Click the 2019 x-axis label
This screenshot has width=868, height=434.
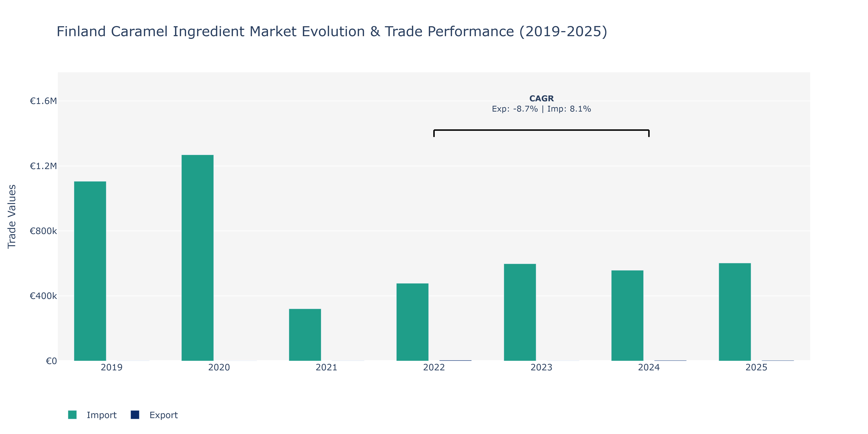(112, 367)
